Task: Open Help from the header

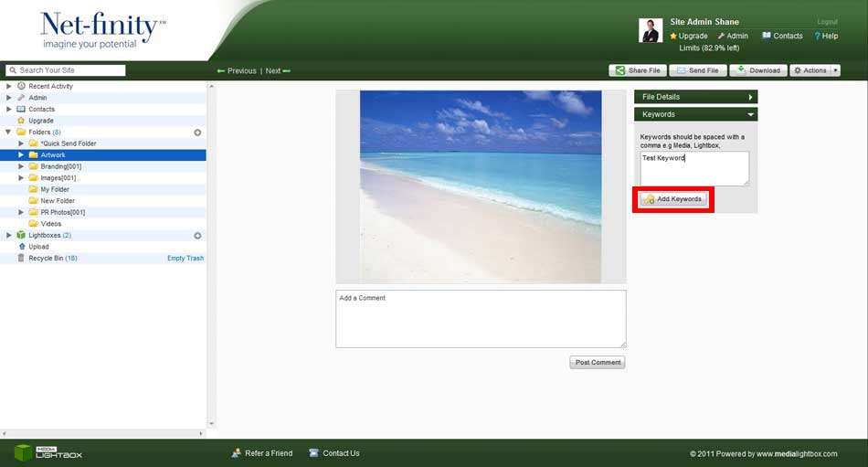Action: [825, 37]
